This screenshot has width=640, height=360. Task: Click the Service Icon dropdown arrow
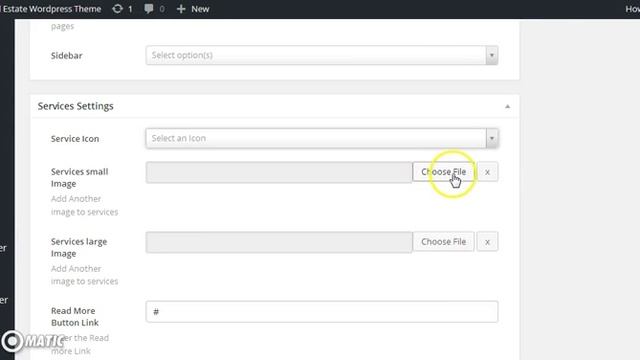pyautogui.click(x=492, y=138)
